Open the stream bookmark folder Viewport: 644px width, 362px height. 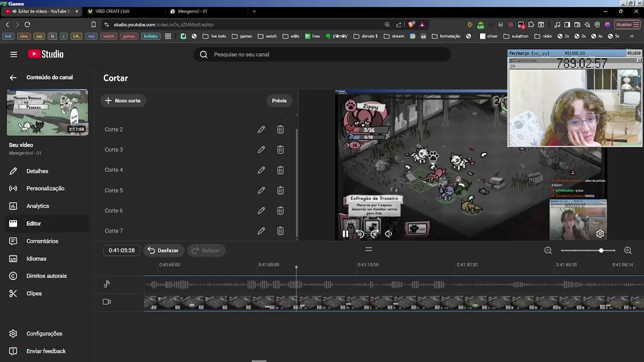coord(394,36)
